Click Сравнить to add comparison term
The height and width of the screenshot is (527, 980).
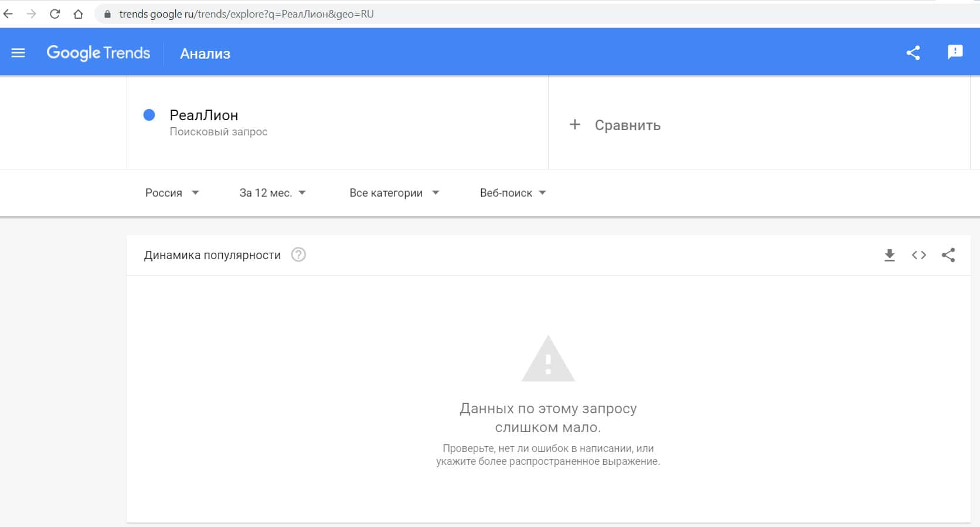click(x=615, y=125)
